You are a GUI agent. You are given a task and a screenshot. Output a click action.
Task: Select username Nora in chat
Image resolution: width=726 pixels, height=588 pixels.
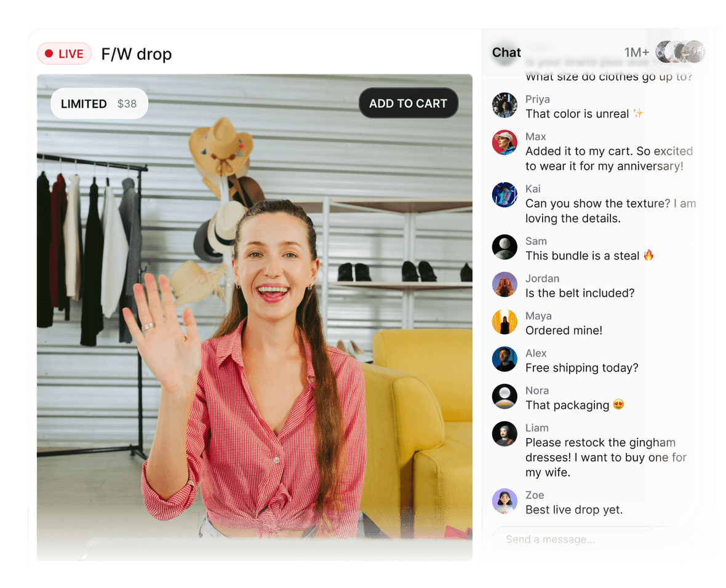537,391
